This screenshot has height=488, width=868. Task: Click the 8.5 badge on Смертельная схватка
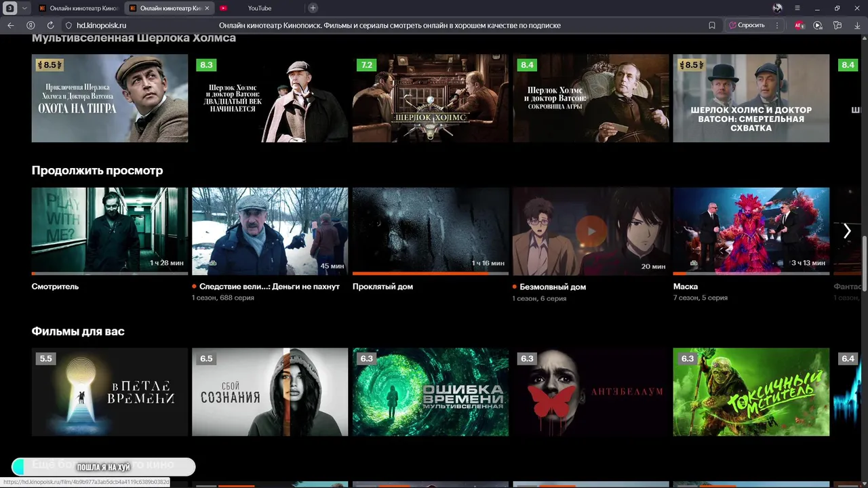(691, 65)
